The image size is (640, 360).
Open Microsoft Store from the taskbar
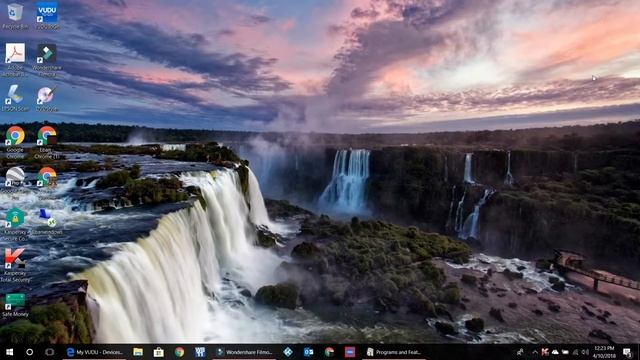(158, 352)
